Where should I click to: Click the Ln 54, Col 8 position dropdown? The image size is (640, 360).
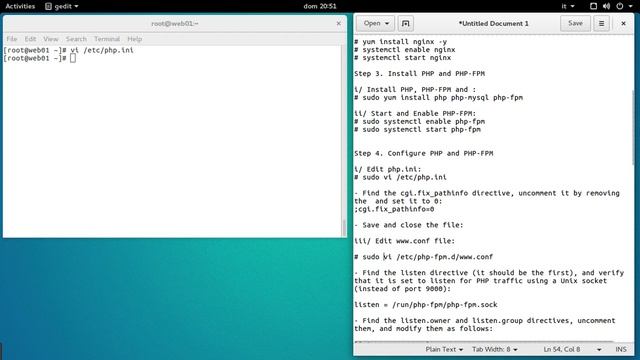tap(572, 349)
